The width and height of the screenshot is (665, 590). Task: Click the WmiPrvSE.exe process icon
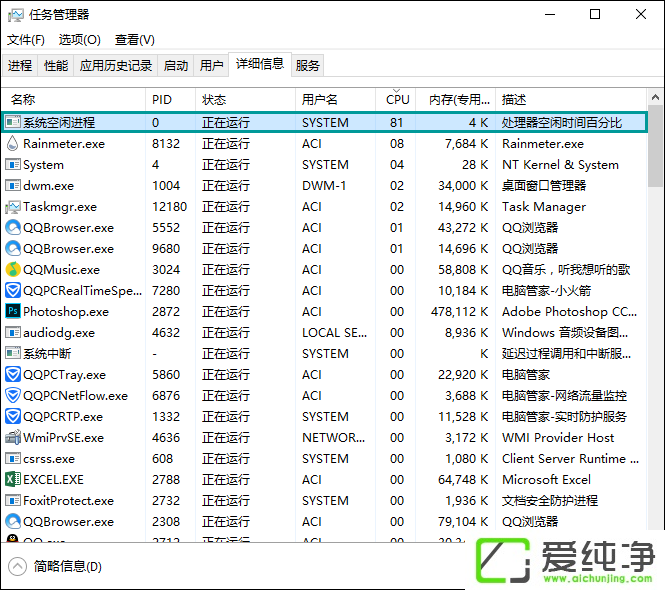13,437
